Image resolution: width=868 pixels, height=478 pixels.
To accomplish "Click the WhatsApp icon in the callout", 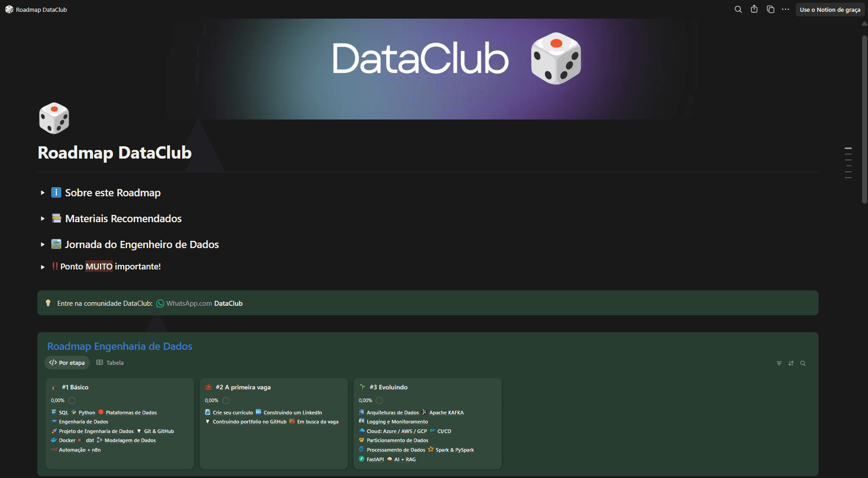I will tap(160, 303).
